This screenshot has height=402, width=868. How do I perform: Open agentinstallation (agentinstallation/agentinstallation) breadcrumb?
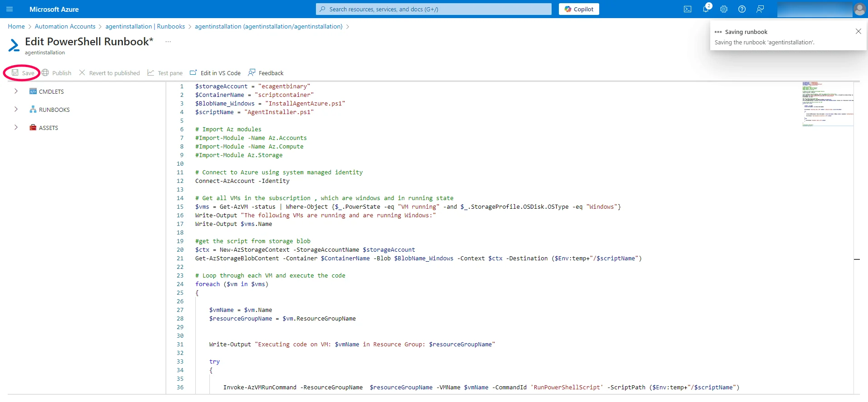coord(269,26)
